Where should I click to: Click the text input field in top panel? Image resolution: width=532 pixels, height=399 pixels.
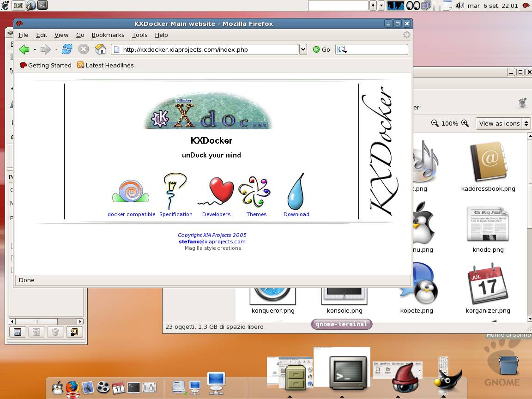338,6
